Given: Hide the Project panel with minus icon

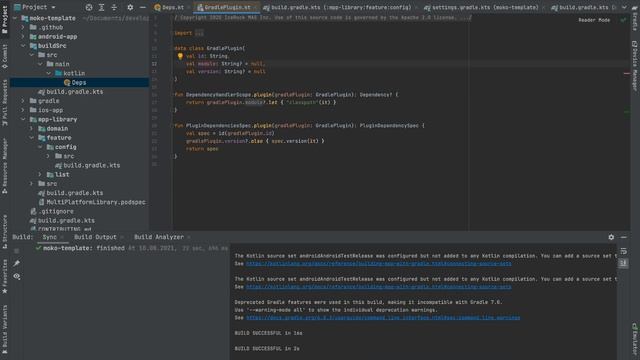Looking at the screenshot, I should pyautogui.click(x=142, y=7).
